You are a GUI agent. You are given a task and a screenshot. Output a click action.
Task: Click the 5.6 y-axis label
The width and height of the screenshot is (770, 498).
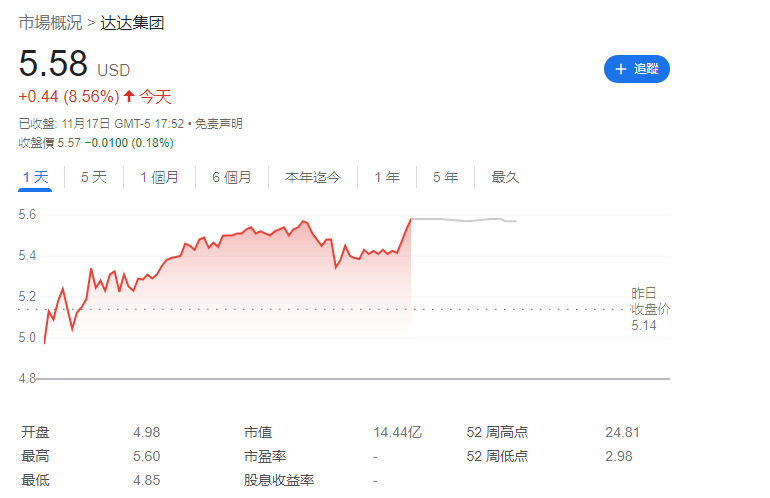[27, 215]
